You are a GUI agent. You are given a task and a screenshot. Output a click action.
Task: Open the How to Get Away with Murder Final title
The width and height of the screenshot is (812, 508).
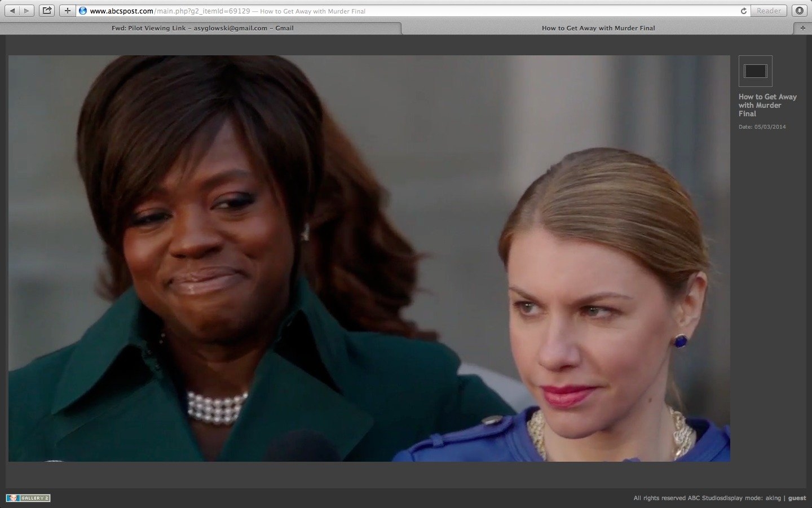tap(767, 105)
